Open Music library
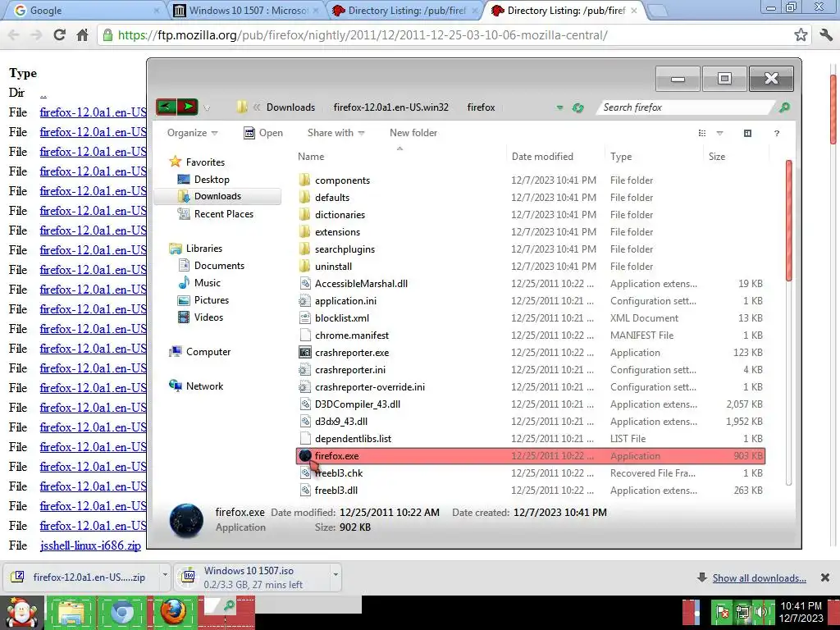 pos(199,283)
